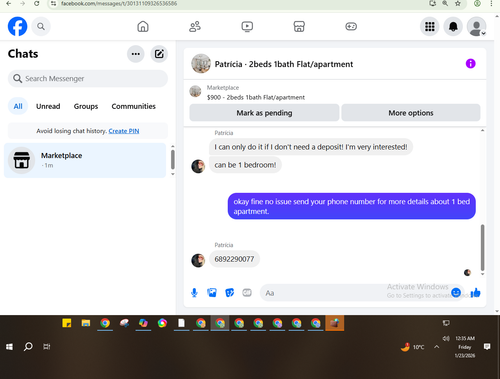Image resolution: width=500 pixels, height=379 pixels.
Task: Open the emoji picker smiley icon
Action: tap(456, 293)
